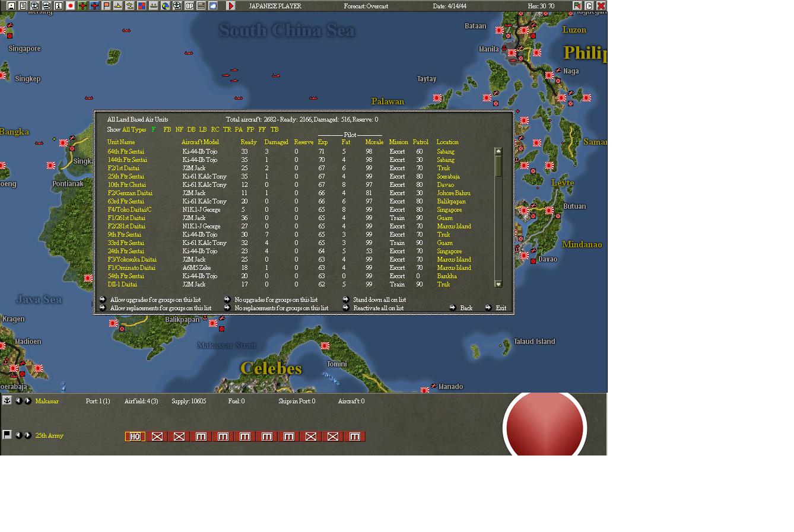794x532 pixels.
Task: Click Back in the air units window
Action: [466, 308]
